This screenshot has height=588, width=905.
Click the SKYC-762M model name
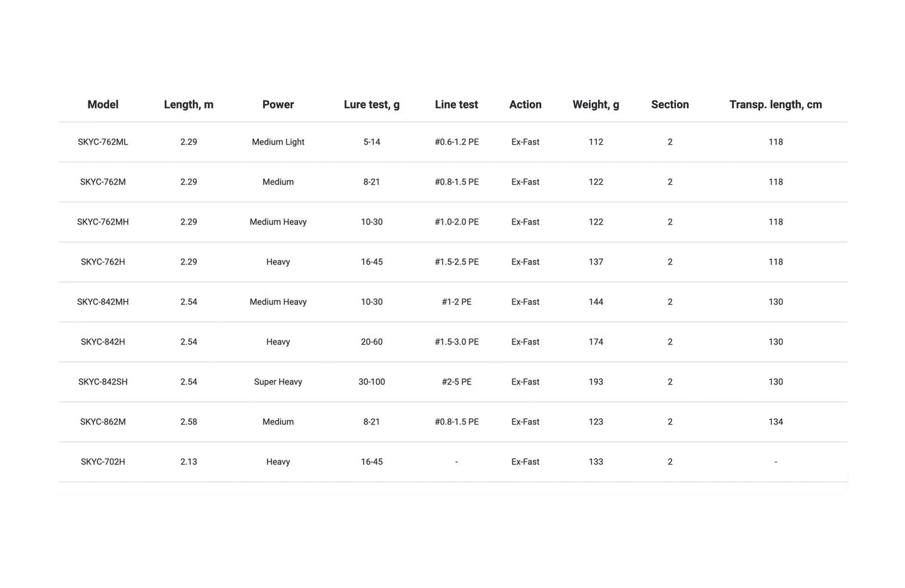tap(103, 182)
